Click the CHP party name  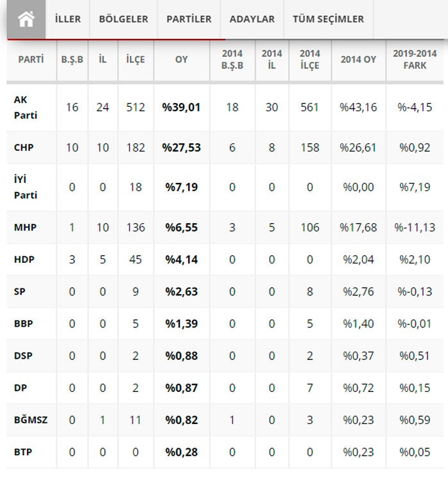pyautogui.click(x=24, y=148)
